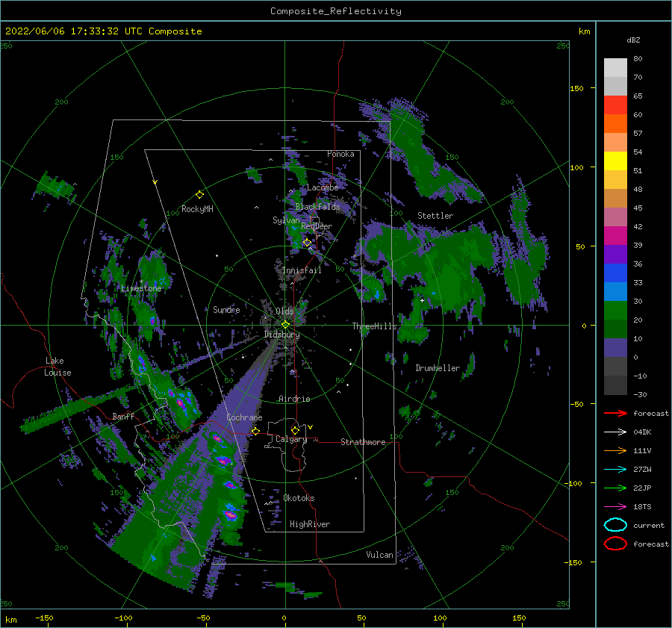This screenshot has width=672, height=628.
Task: Click the Airdrie label
Action: pyautogui.click(x=294, y=399)
